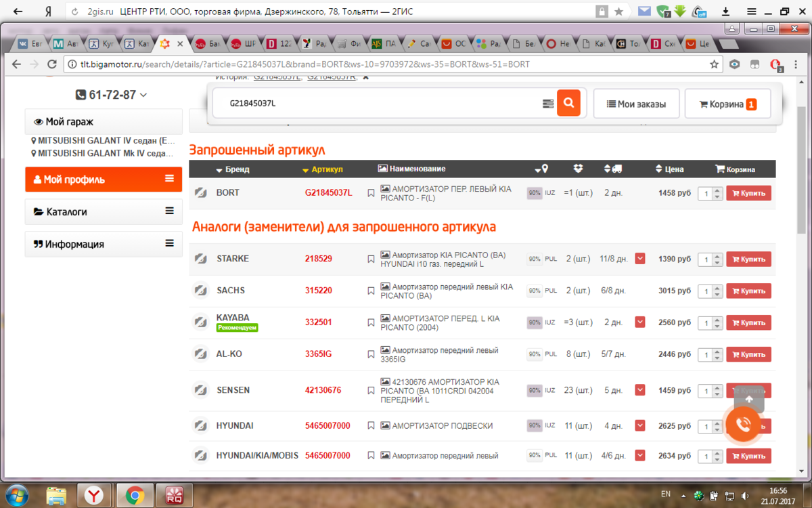
Task: Sort table by Цена column
Action: pyautogui.click(x=670, y=169)
